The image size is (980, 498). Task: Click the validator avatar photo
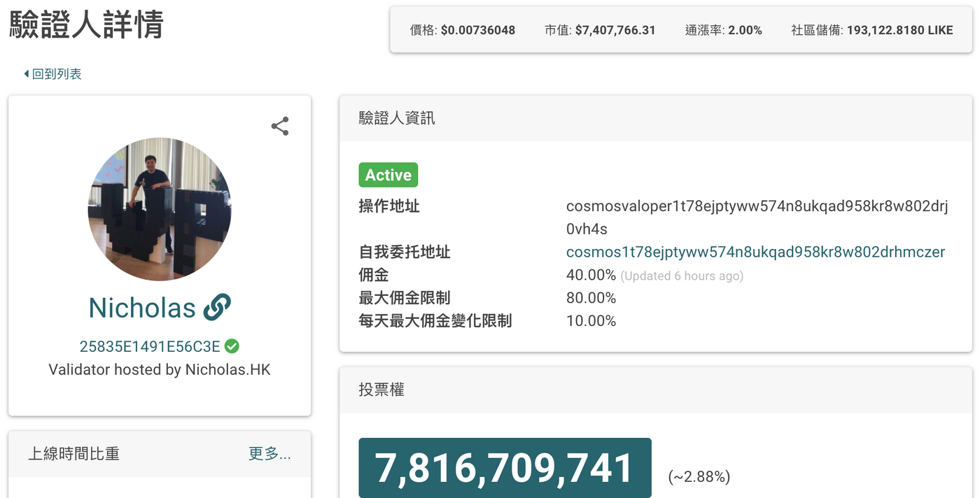click(x=160, y=209)
